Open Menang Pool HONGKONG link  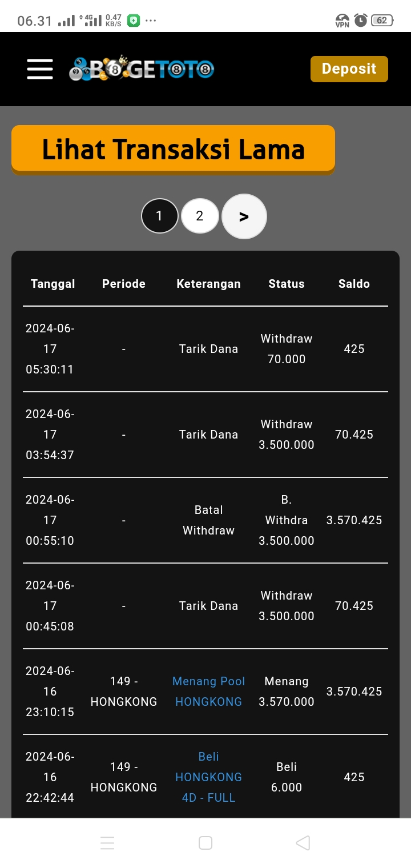click(208, 692)
